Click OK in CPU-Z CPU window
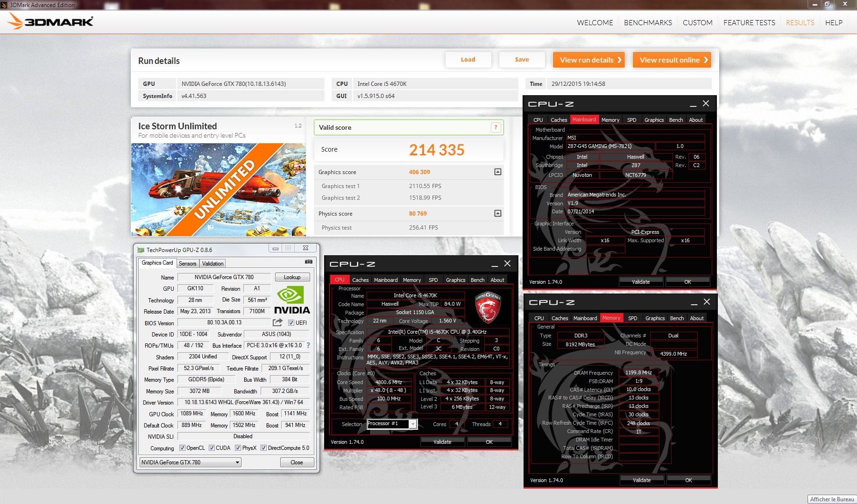The height and width of the screenshot is (504, 857). click(489, 442)
